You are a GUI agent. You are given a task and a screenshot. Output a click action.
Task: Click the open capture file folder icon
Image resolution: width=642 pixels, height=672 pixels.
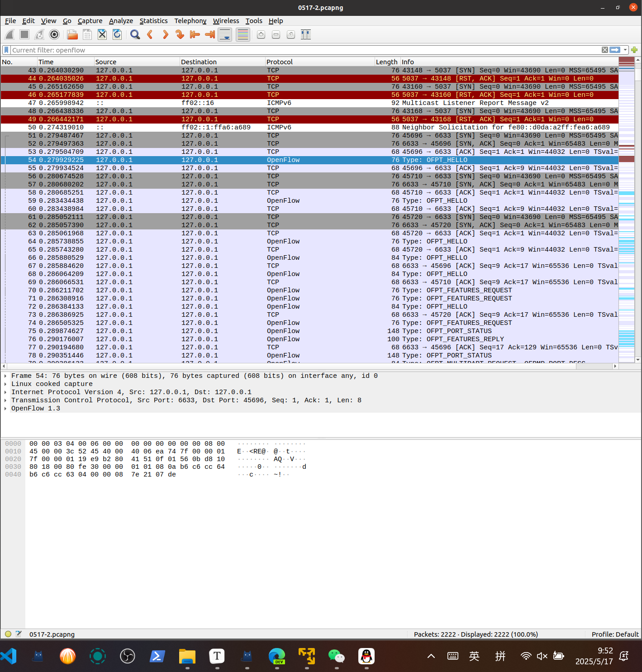(x=72, y=34)
